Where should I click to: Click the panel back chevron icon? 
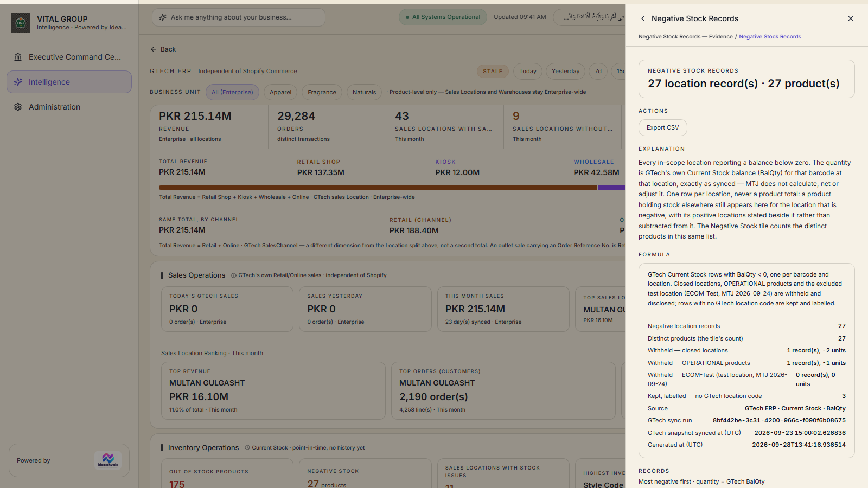pyautogui.click(x=643, y=18)
